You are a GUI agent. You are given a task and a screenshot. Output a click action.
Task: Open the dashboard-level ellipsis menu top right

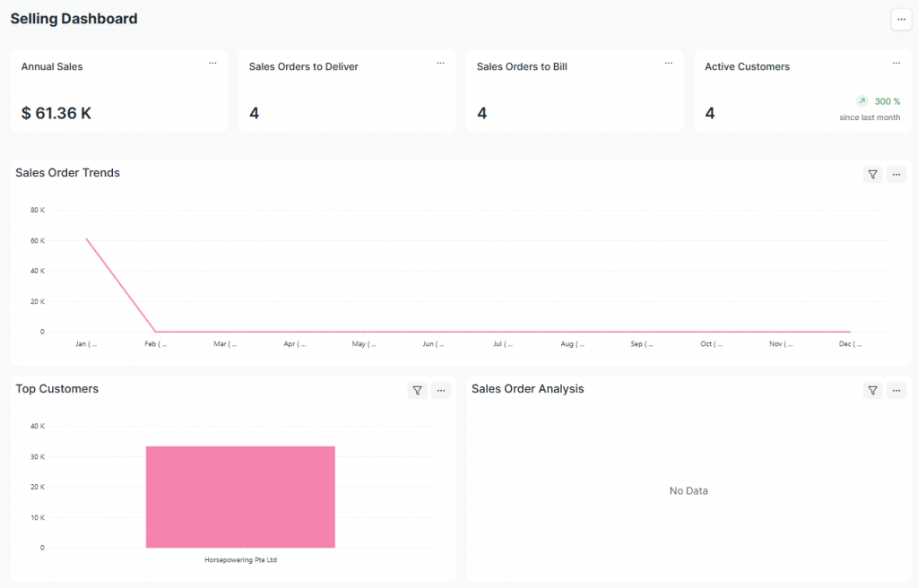coord(900,19)
